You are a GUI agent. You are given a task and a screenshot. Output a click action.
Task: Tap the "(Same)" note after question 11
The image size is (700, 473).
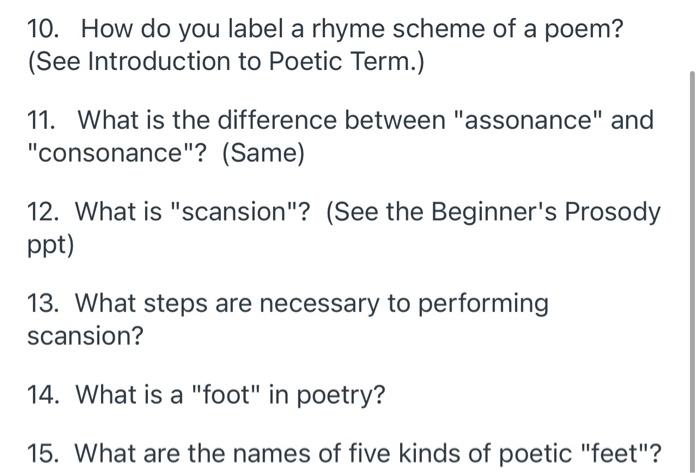pos(263,154)
